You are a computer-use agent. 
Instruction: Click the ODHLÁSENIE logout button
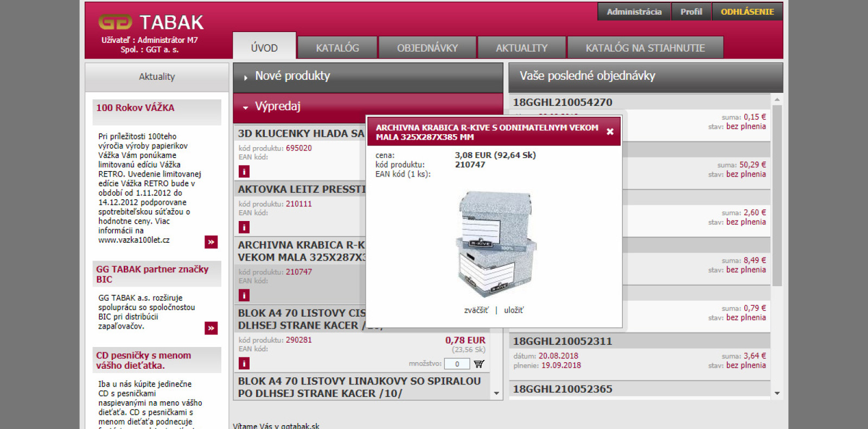click(746, 12)
